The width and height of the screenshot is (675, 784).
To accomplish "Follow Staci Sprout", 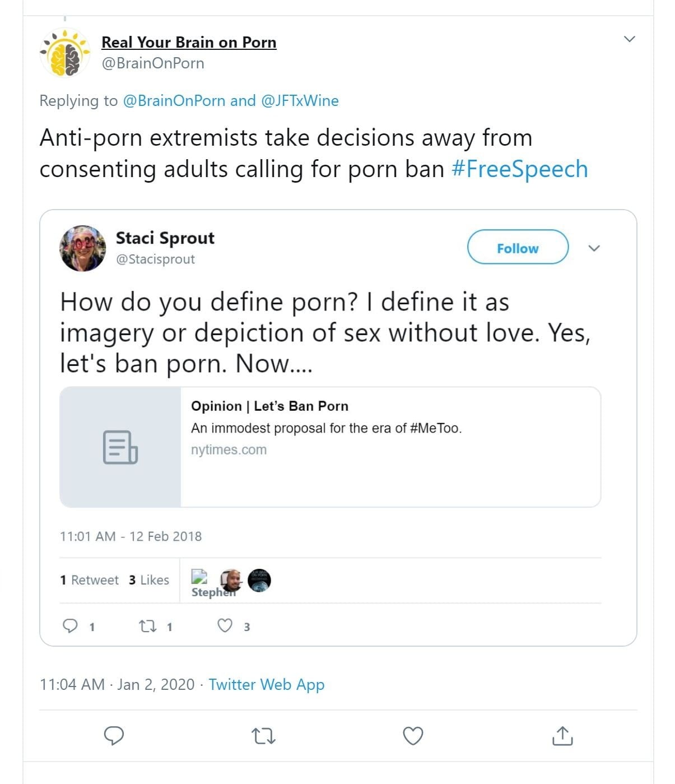I will [518, 247].
